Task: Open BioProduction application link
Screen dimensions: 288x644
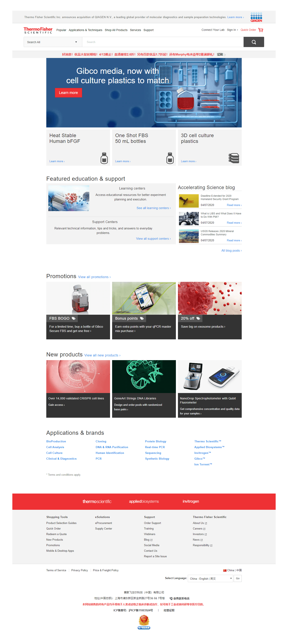Action: (x=56, y=442)
